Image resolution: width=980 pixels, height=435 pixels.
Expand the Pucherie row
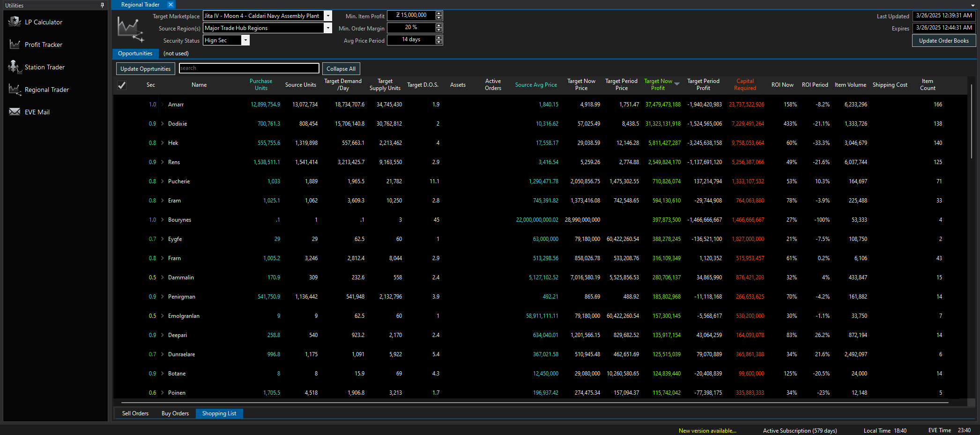point(163,181)
